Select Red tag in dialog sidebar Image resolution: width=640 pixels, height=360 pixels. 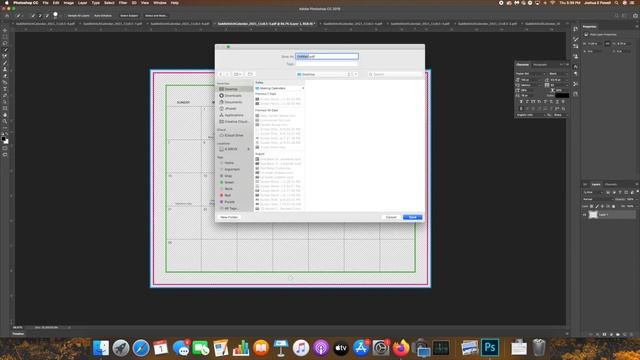pos(227,196)
